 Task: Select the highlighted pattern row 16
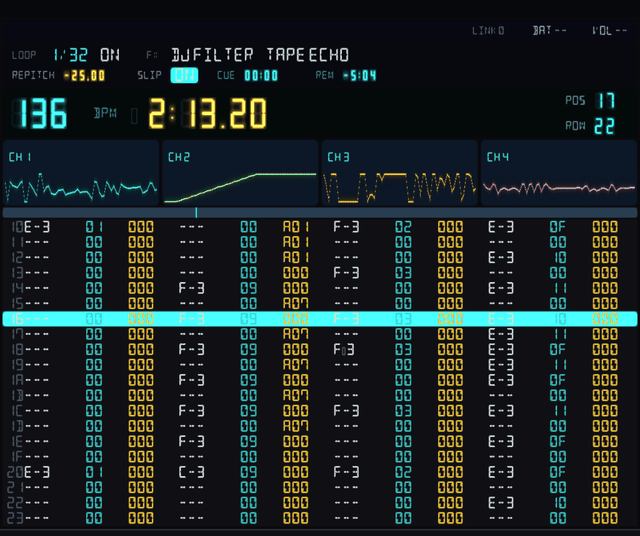(320, 319)
